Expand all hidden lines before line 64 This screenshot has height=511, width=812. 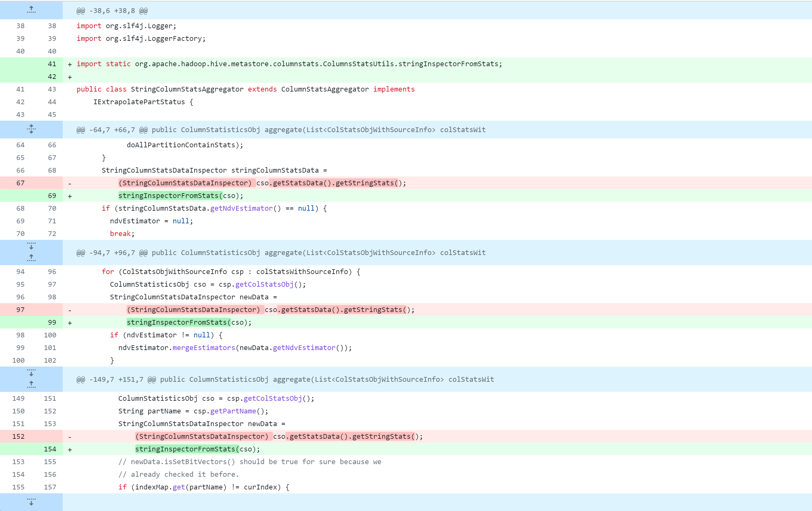31,129
